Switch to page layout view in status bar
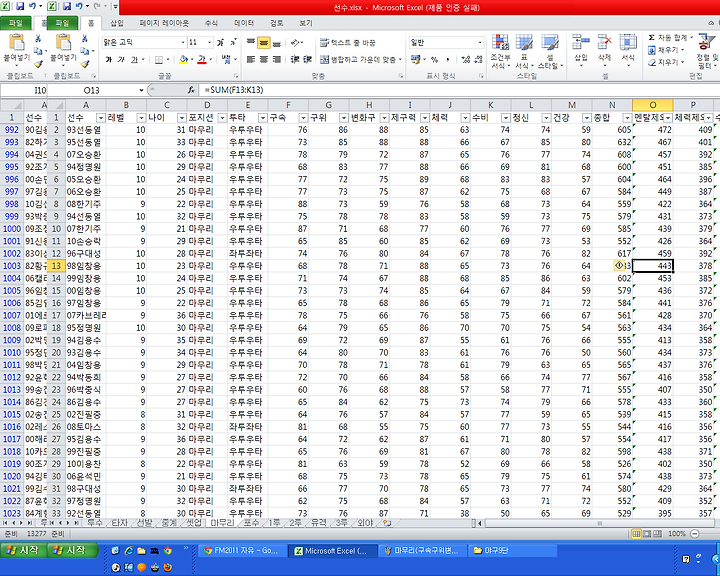Image resolution: width=720 pixels, height=576 pixels. pyautogui.click(x=647, y=534)
